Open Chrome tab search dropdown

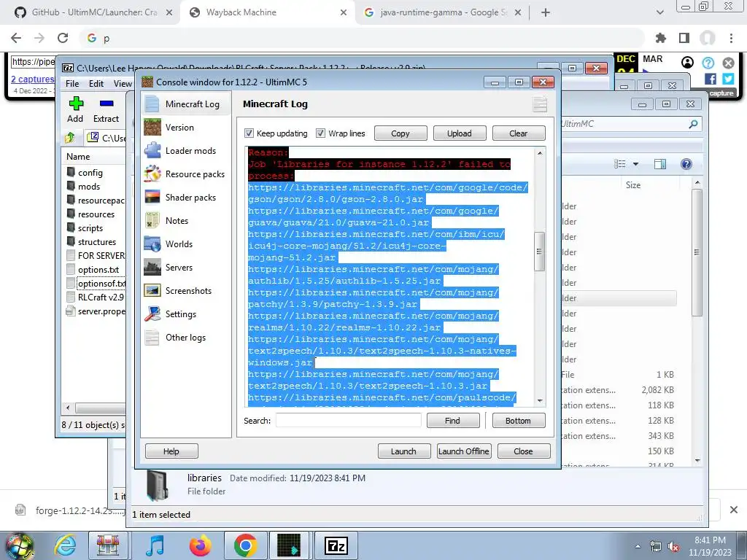click(x=659, y=12)
